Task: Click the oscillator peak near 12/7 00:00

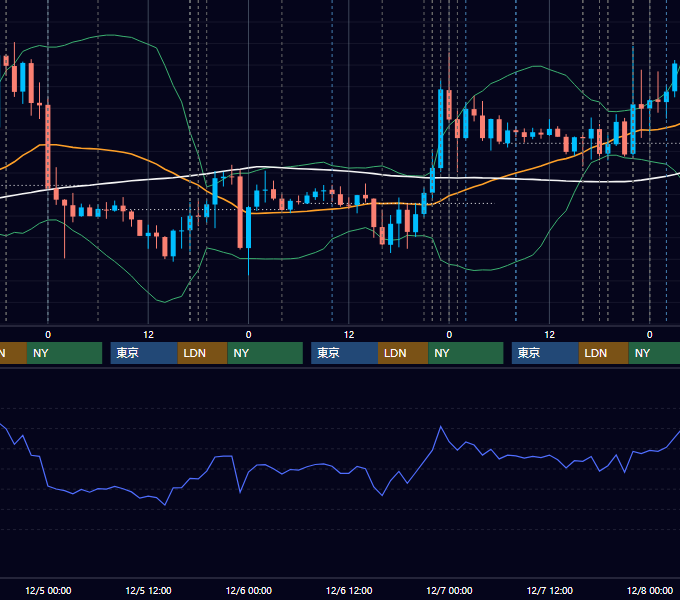Action: tap(441, 427)
